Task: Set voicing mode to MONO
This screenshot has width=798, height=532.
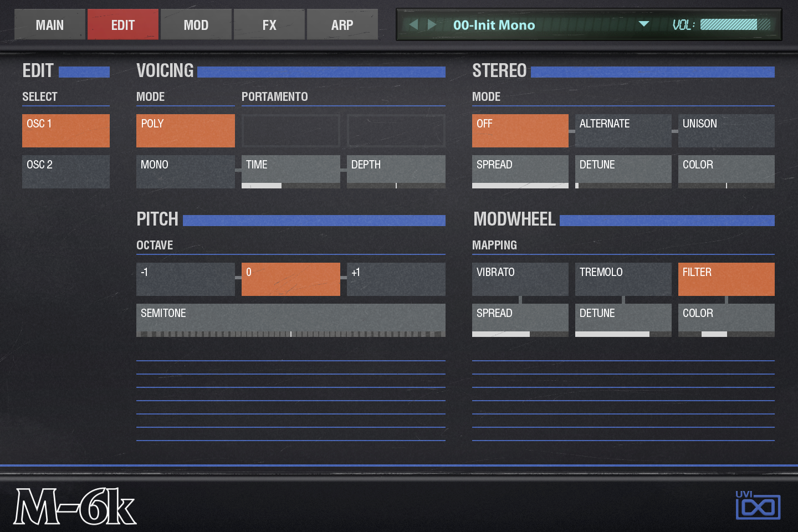Action: (x=186, y=172)
